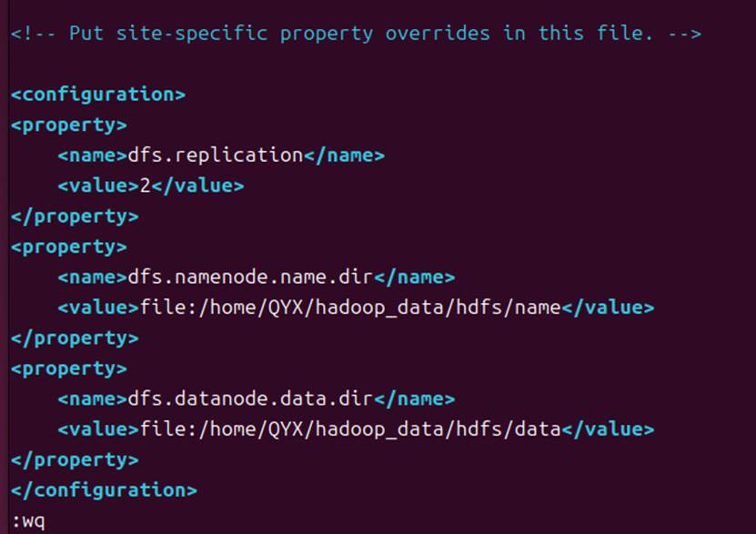Click the :wq command line at bottom
The width and height of the screenshot is (756, 534).
[x=28, y=521]
